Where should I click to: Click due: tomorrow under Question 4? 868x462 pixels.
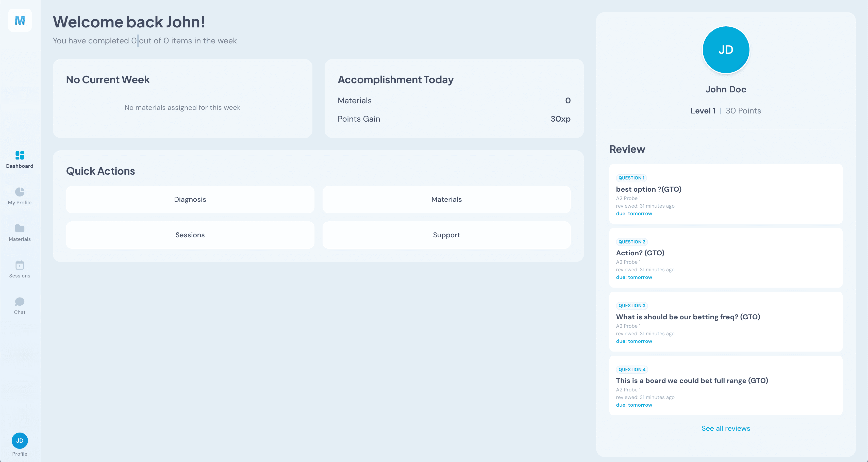pyautogui.click(x=634, y=405)
